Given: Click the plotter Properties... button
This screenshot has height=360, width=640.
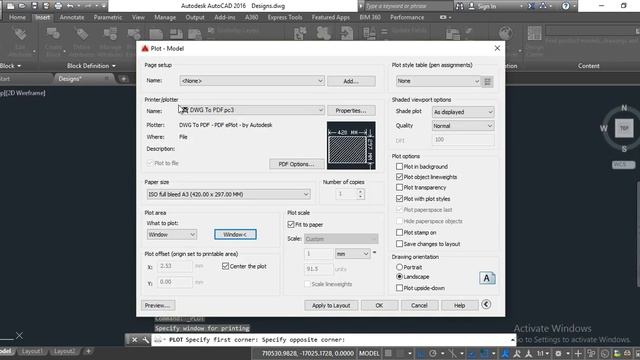Looking at the screenshot, I should (351, 111).
